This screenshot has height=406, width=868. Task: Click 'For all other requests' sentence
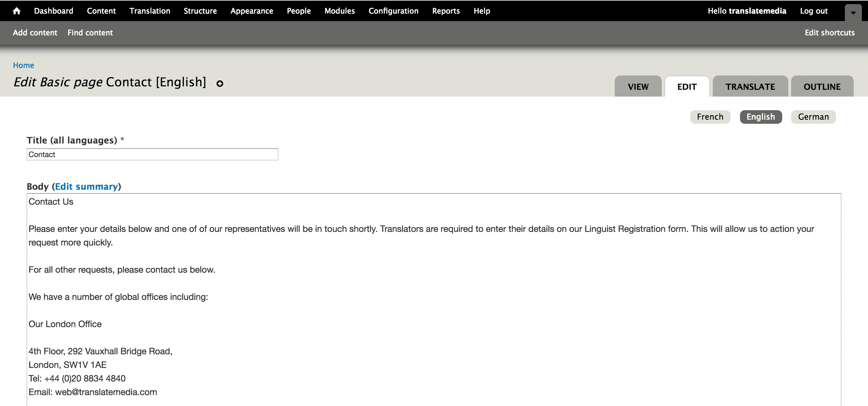[x=122, y=270]
